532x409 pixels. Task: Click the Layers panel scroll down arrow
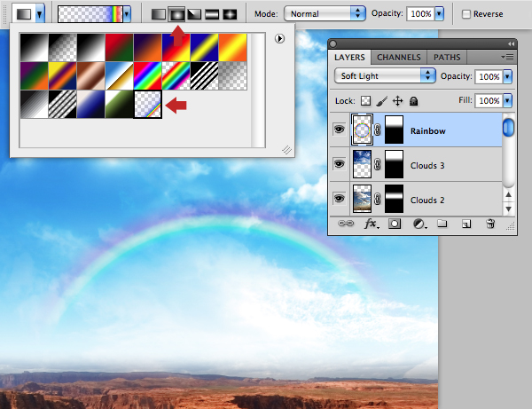pyautogui.click(x=508, y=208)
